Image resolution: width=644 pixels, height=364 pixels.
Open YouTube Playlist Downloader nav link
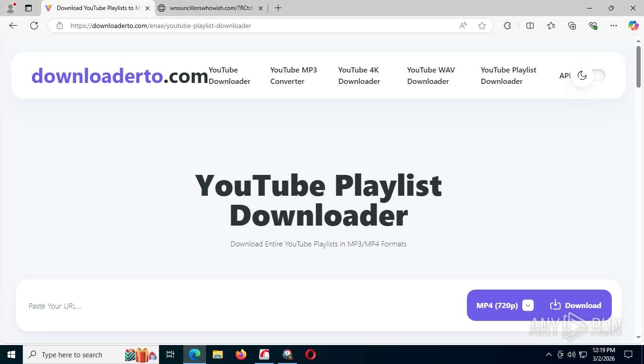(509, 75)
